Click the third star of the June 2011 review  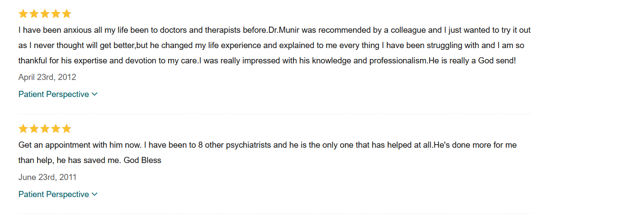point(45,129)
